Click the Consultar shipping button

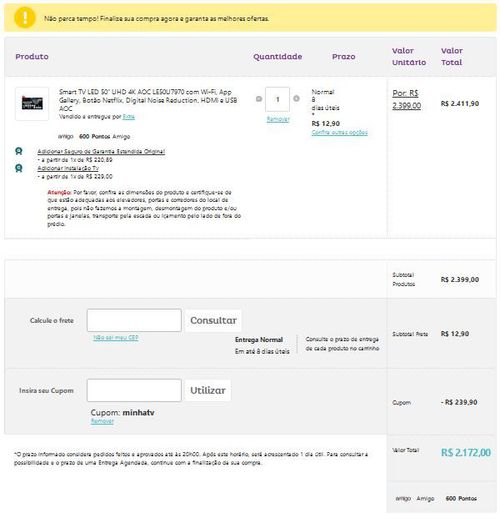click(213, 320)
